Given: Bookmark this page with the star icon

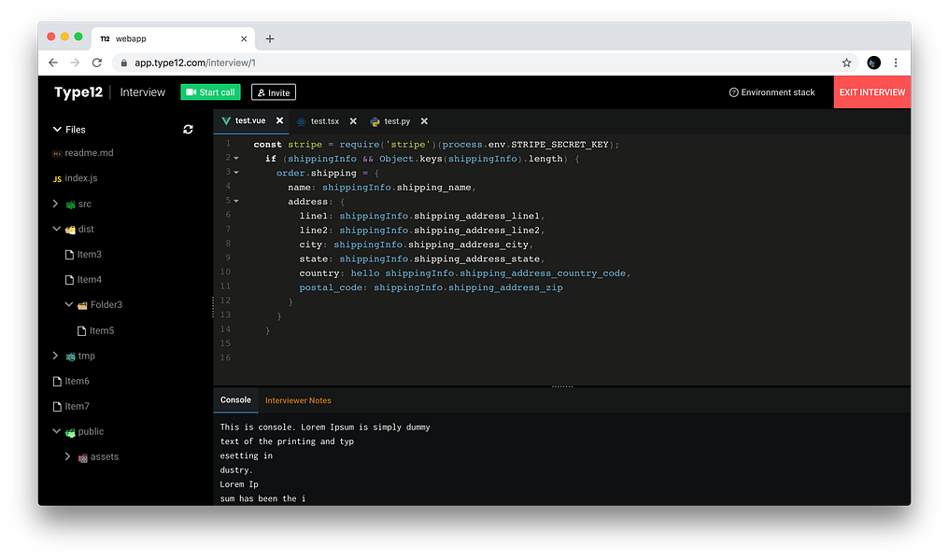Looking at the screenshot, I should point(846,63).
